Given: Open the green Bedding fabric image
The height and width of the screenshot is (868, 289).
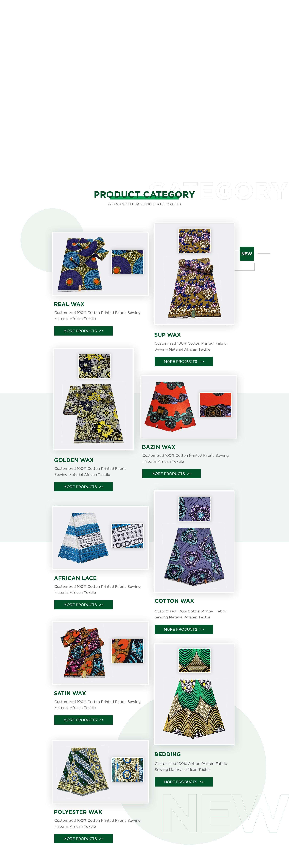Looking at the screenshot, I should click(194, 694).
